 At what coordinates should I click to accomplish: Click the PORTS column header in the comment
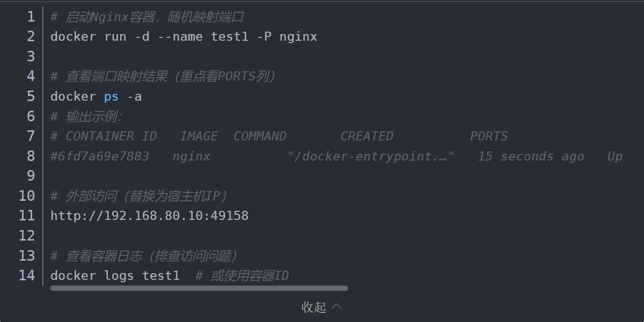[x=489, y=137]
